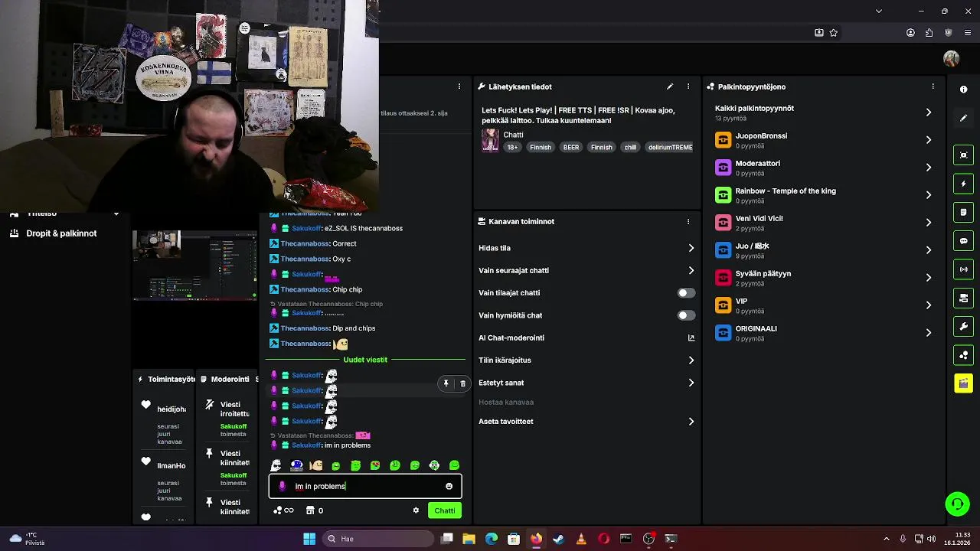Click the stream preview thumbnail
The width and height of the screenshot is (980, 551).
(x=194, y=266)
